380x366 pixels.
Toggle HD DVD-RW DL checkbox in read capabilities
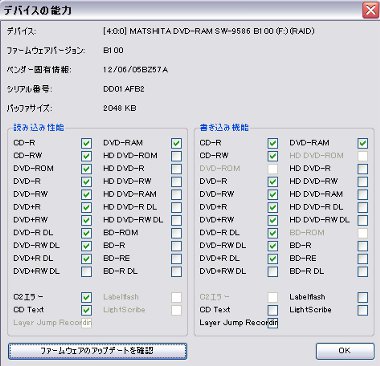click(x=176, y=220)
